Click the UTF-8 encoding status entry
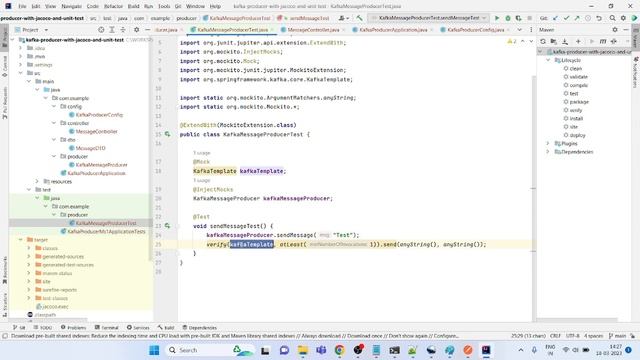Screen dimensions: 640x360 572,336
